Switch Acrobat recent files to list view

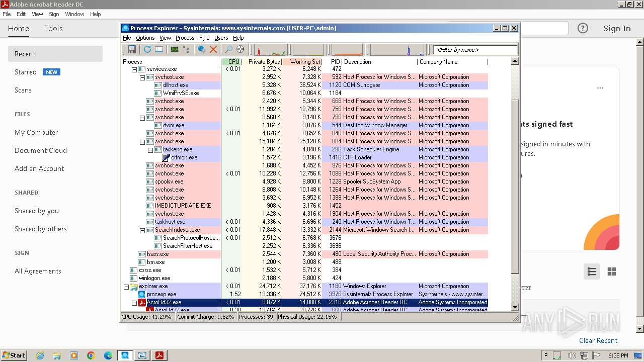click(x=592, y=271)
